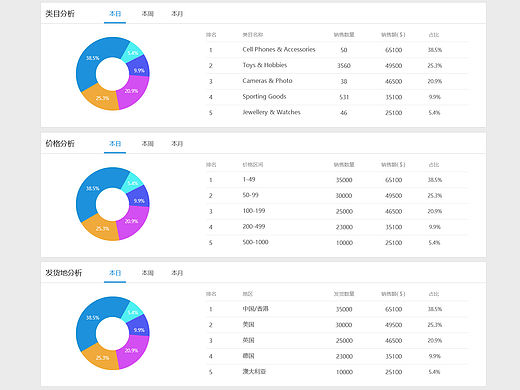Switch 类目分析 to the 本周 tab
Viewport: 520px width, 390px height.
[x=148, y=14]
